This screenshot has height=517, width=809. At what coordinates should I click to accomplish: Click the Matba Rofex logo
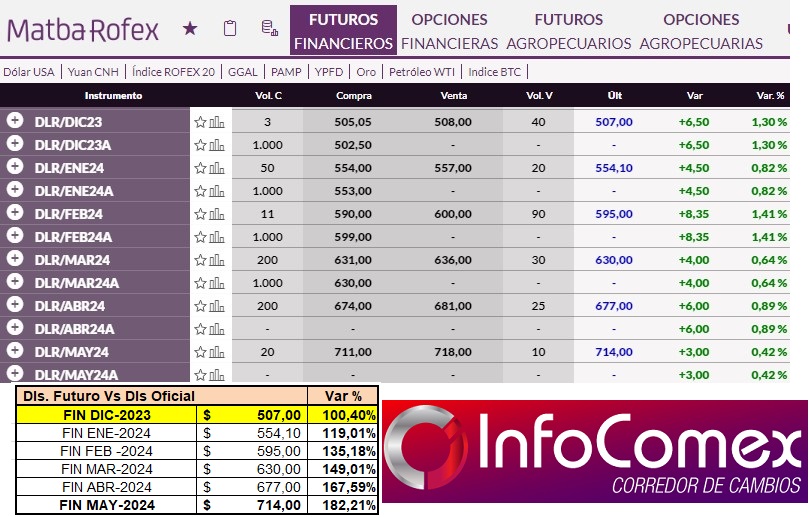[83, 29]
